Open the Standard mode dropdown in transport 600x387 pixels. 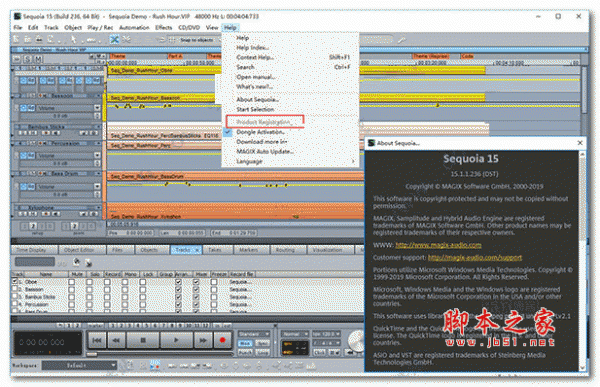point(254,334)
